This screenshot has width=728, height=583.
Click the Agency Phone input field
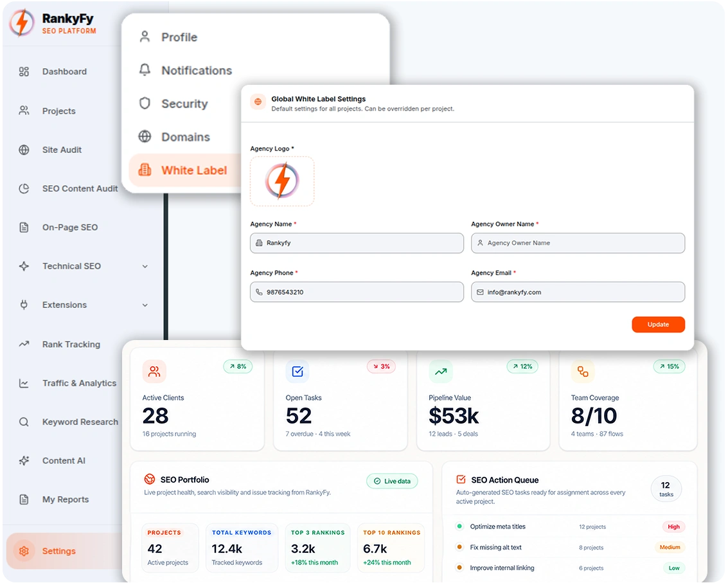point(357,292)
